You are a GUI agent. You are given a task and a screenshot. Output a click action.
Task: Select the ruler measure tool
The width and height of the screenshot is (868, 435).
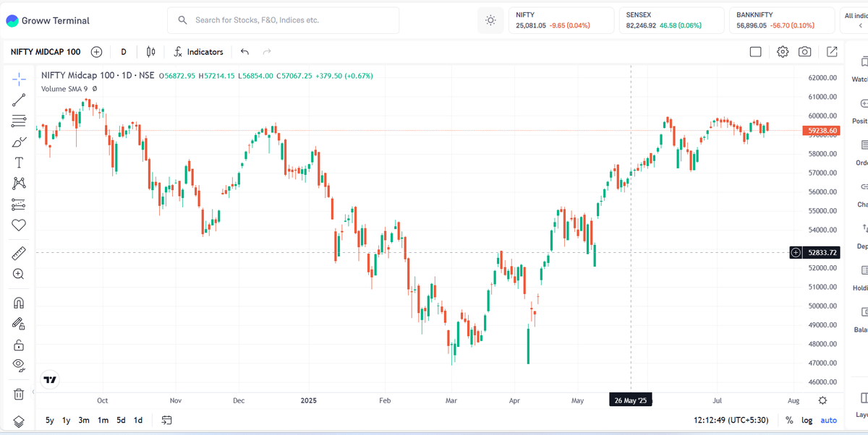coord(19,253)
